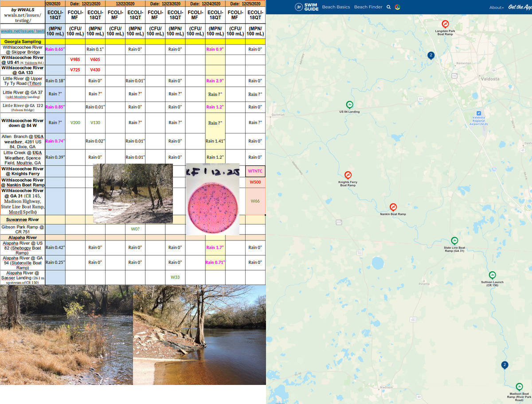Select US 84 Landing green marker
Image resolution: width=532 pixels, height=404 pixels.
pyautogui.click(x=349, y=105)
